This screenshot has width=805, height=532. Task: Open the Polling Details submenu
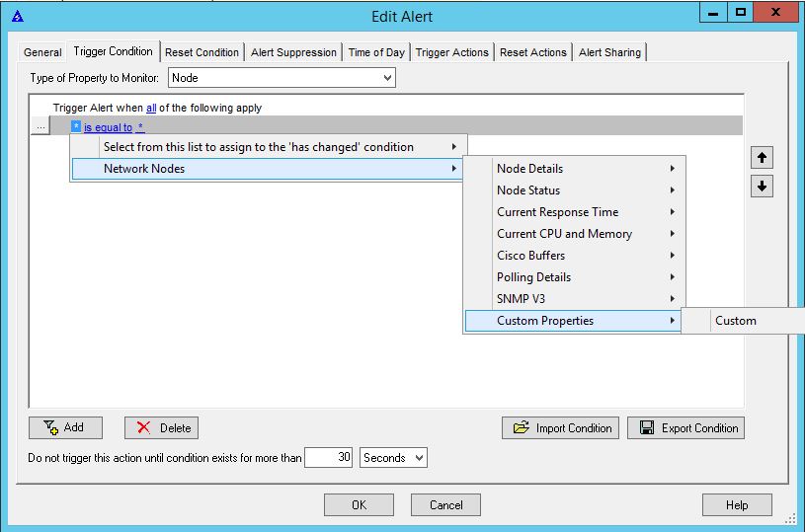pos(575,277)
